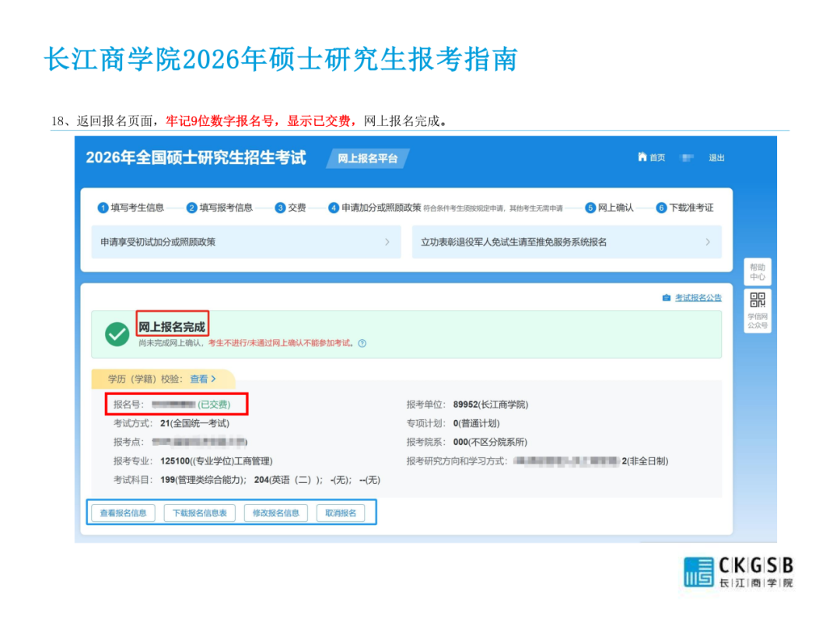Click 查看报名信息 button
The width and height of the screenshot is (840, 630).
(123, 513)
